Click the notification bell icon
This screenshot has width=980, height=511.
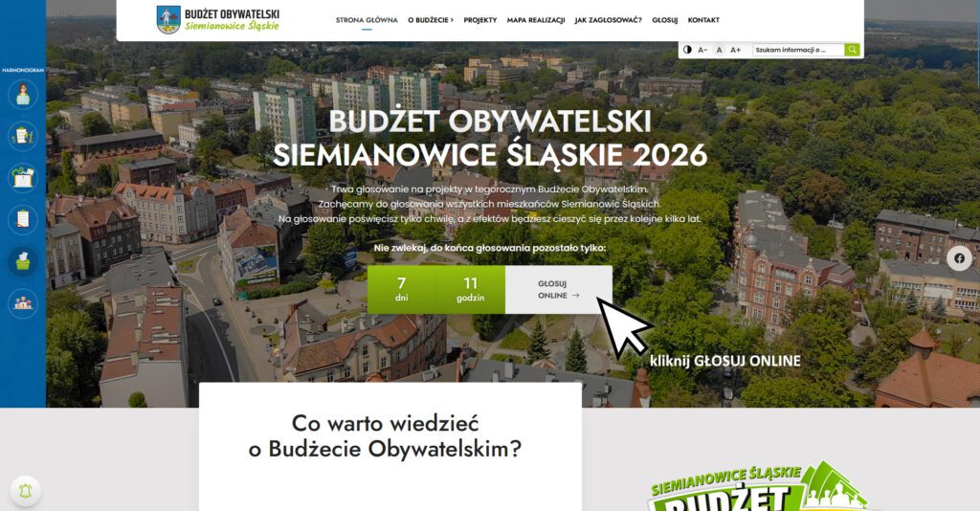[26, 491]
